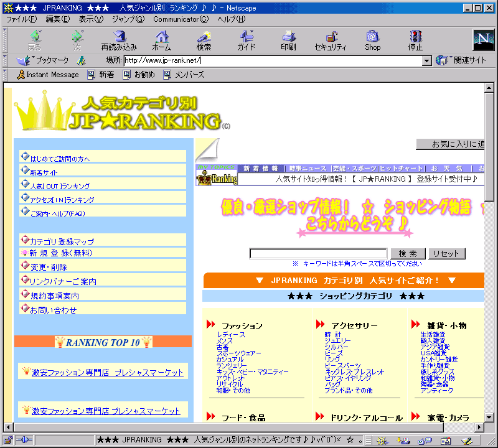Open first 激安ファッション専門店 ranking link
This screenshot has width=498, height=448.
click(107, 373)
